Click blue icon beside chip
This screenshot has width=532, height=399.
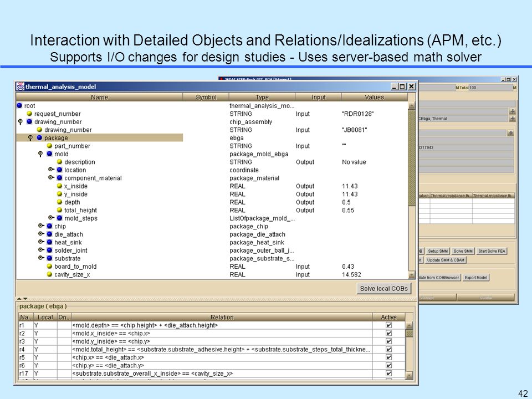[x=49, y=226]
